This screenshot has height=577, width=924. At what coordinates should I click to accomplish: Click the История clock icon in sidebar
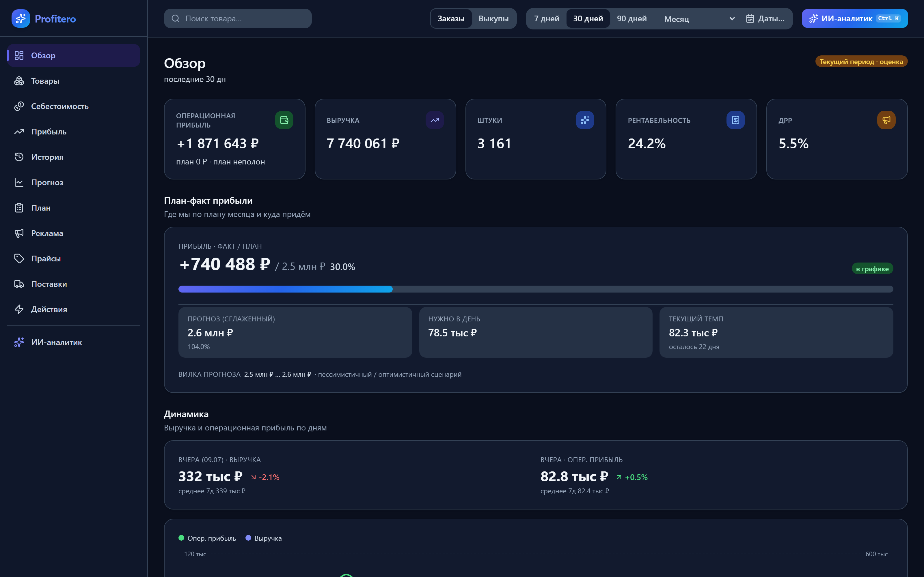coord(19,157)
